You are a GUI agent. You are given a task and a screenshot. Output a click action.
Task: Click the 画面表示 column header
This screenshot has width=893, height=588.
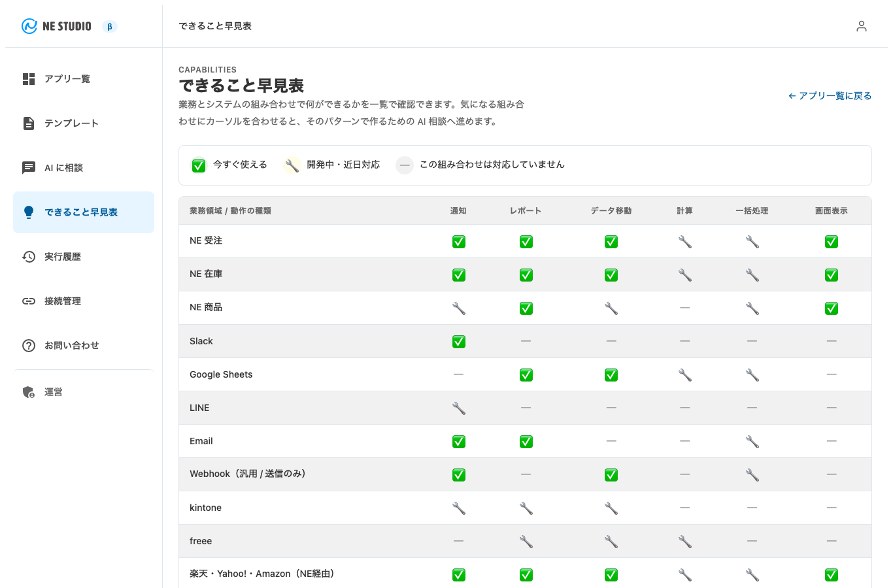click(x=832, y=211)
